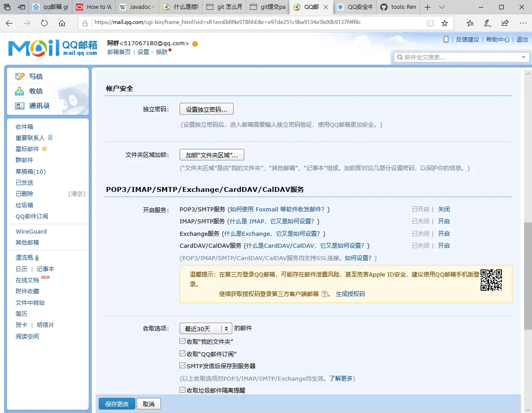Go to the browser Home icon
This screenshot has width=532, height=413.
(x=62, y=23)
